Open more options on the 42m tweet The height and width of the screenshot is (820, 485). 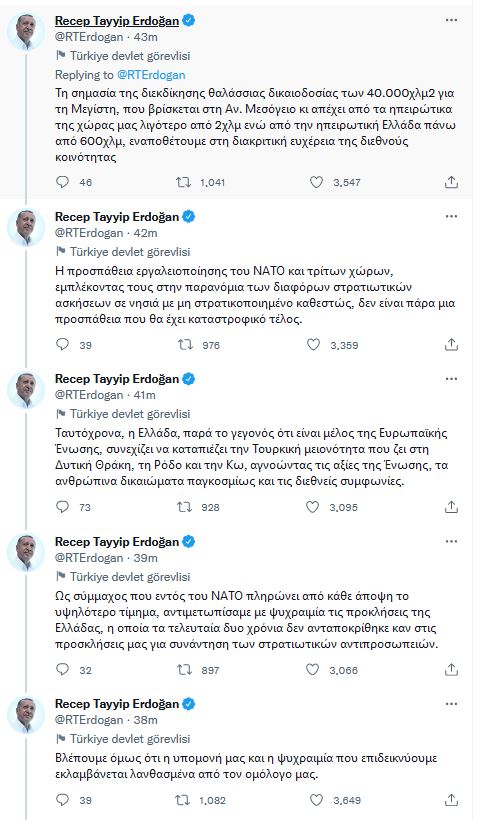click(x=451, y=216)
